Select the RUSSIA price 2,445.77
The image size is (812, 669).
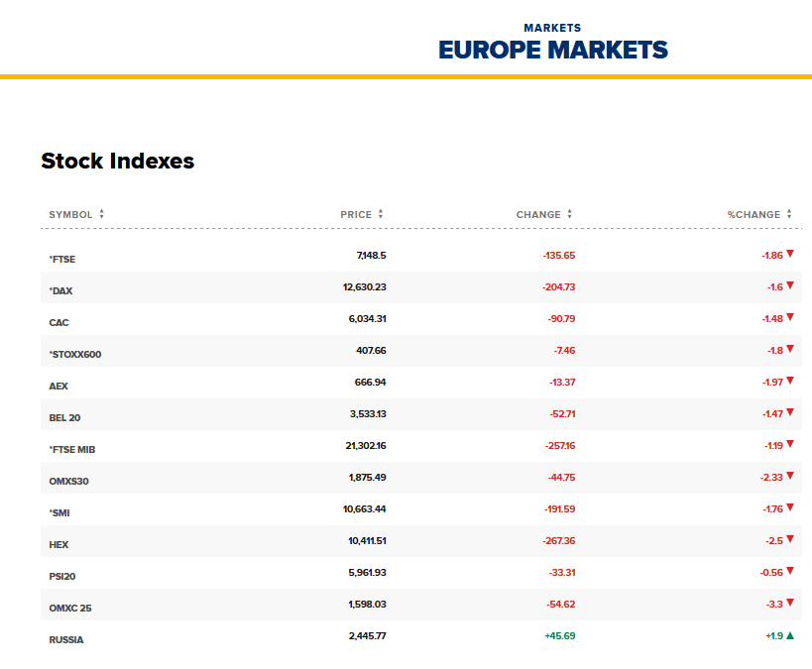[367, 636]
